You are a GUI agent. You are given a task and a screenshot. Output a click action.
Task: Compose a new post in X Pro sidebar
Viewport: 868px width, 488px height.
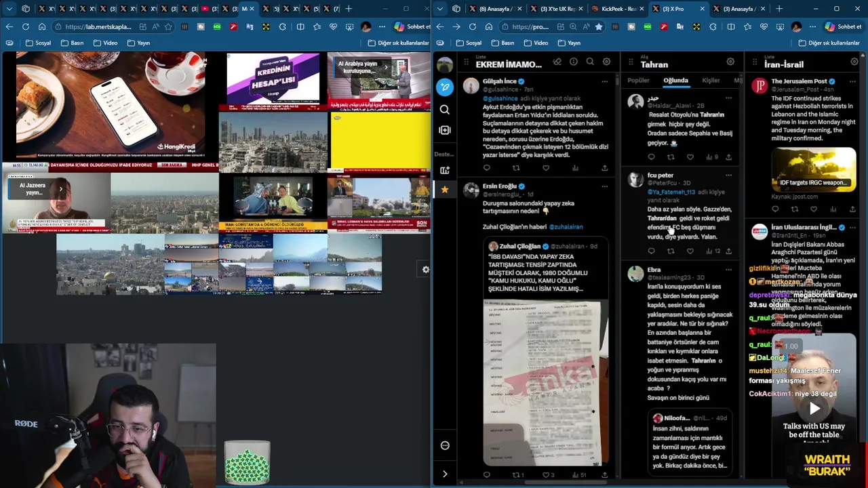(x=445, y=87)
